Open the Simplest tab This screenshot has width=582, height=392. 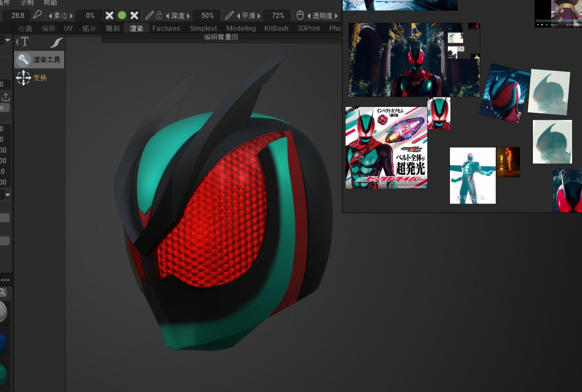pos(203,28)
